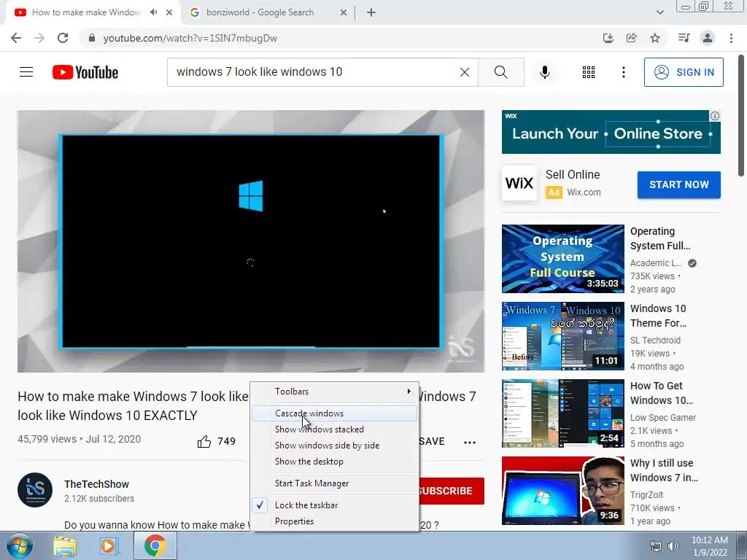Launch Windows Explorer from taskbar

point(65,546)
